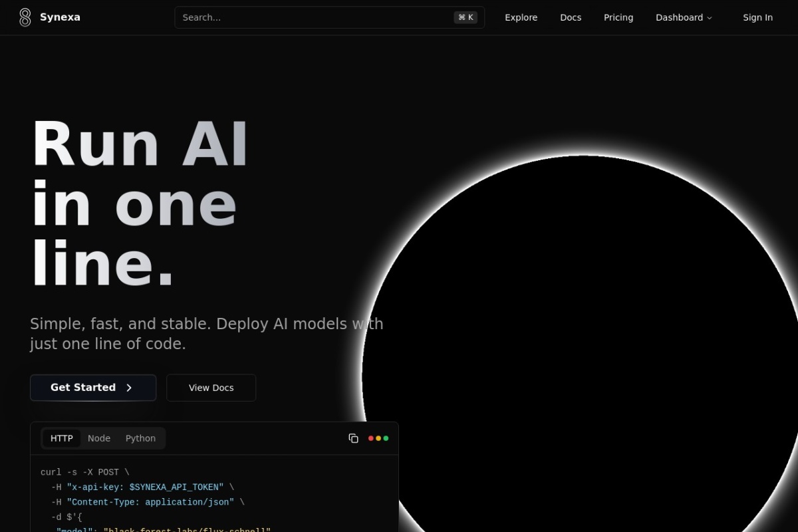Switch to the Node tab
The width and height of the screenshot is (798, 532).
pos(99,438)
